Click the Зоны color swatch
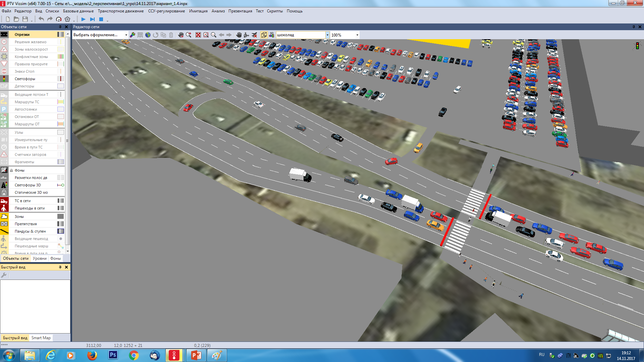Image resolution: width=644 pixels, height=362 pixels. coord(60,217)
